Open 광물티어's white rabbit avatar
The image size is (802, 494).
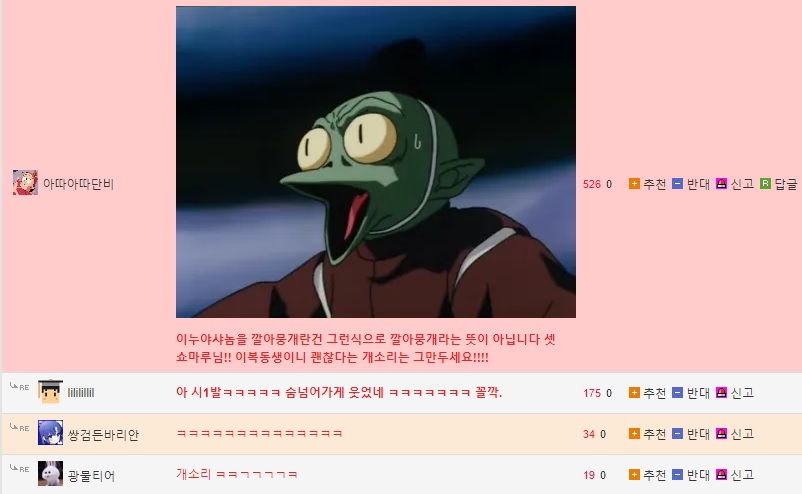click(x=50, y=474)
